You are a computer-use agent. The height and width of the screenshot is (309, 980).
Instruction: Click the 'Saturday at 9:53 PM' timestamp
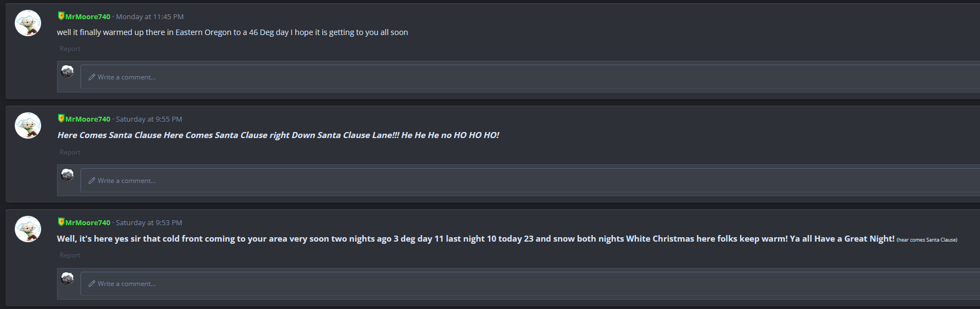click(x=149, y=223)
